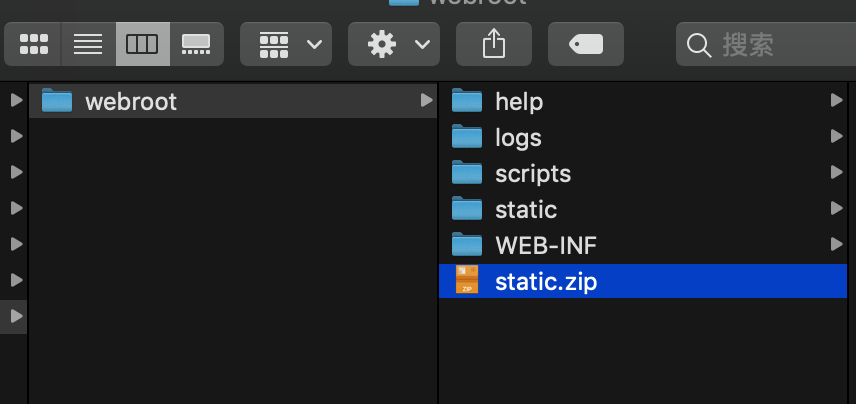The image size is (856, 404).
Task: Switch to icon view
Action: (x=34, y=44)
